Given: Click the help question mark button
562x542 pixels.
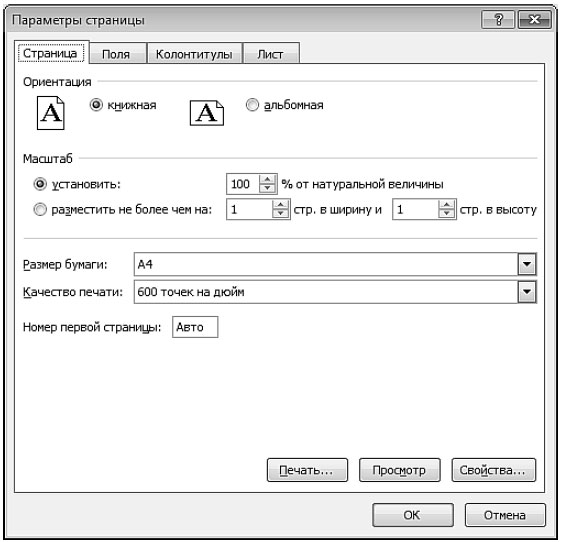Looking at the screenshot, I should (x=499, y=19).
